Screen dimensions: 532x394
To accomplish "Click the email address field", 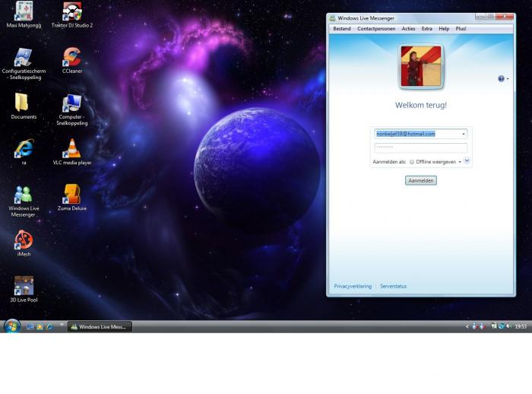I will pos(421,134).
